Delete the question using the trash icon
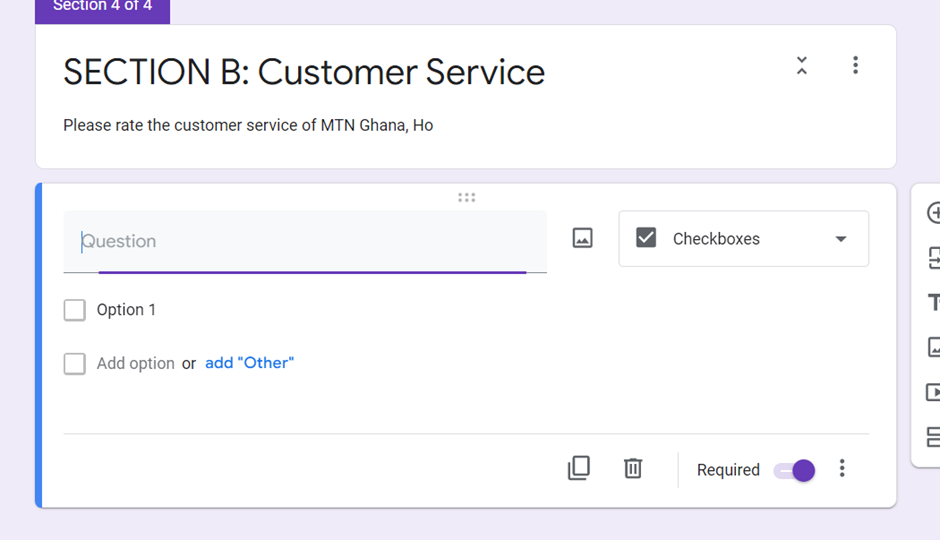Screen dimensions: 940x540 (632, 468)
